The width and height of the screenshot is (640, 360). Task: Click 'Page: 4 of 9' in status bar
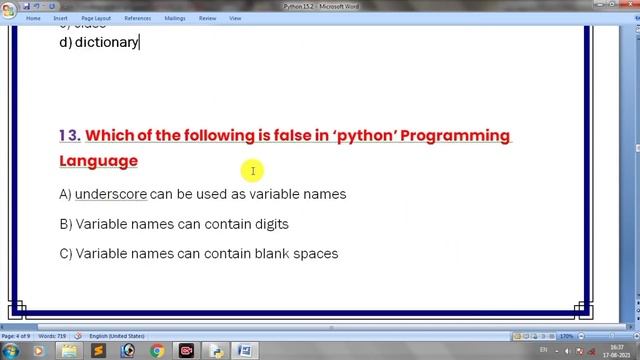pos(16,336)
